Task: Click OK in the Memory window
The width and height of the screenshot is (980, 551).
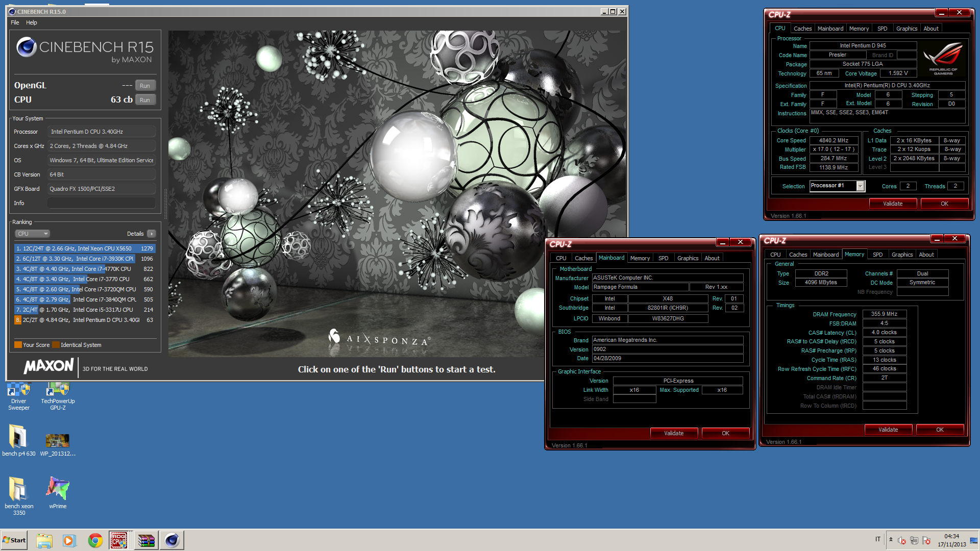Action: point(940,430)
